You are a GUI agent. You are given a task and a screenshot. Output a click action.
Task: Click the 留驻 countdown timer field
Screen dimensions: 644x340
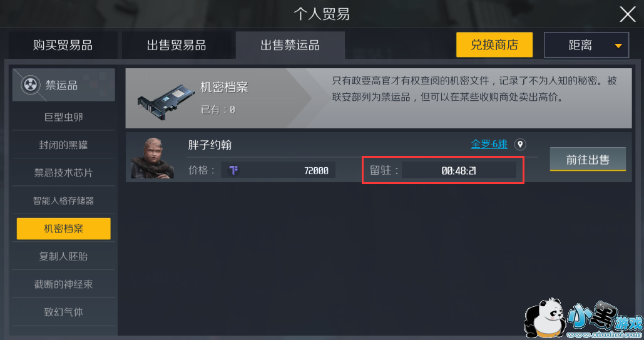pos(459,170)
